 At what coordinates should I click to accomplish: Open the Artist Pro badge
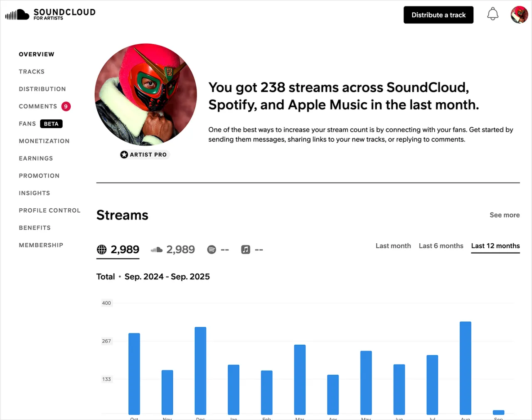coord(144,154)
